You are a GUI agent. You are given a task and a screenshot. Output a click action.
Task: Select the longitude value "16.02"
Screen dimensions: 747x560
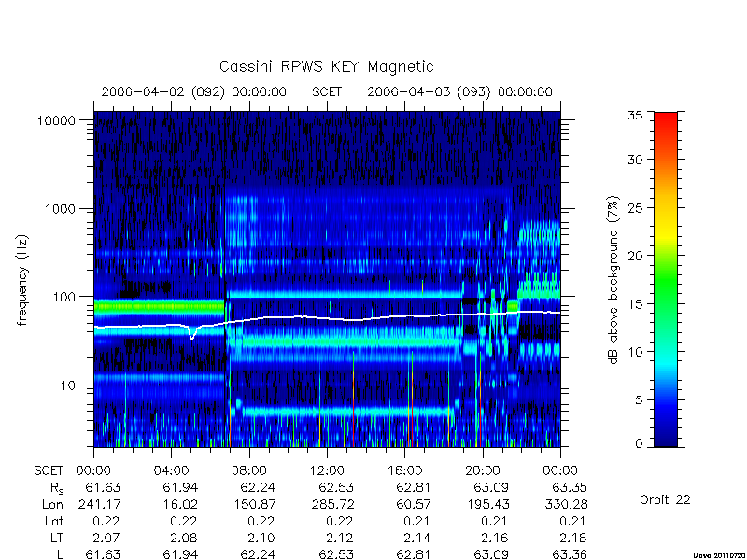181,504
